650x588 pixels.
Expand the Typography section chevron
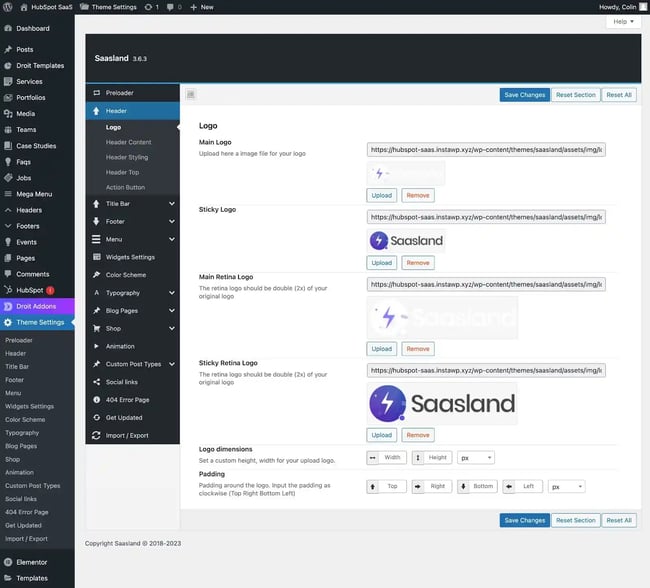[x=172, y=293]
